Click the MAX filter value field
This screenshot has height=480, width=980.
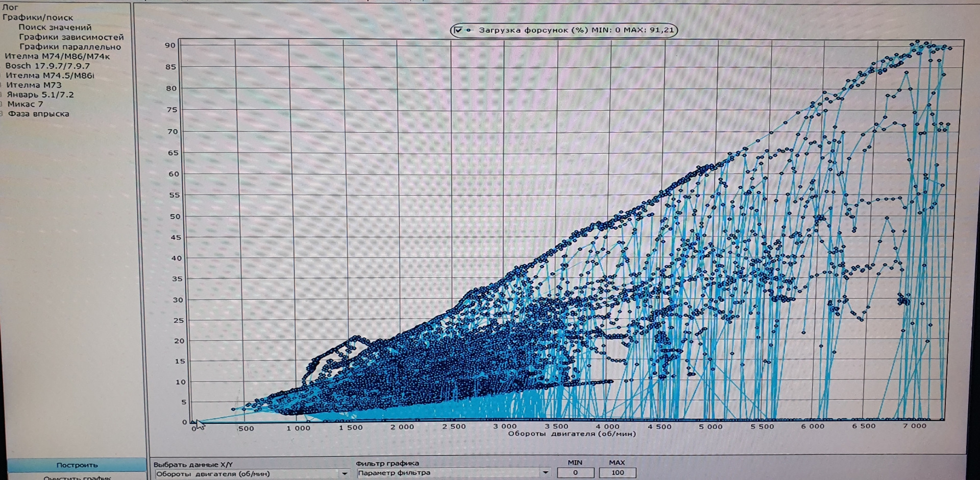618,472
